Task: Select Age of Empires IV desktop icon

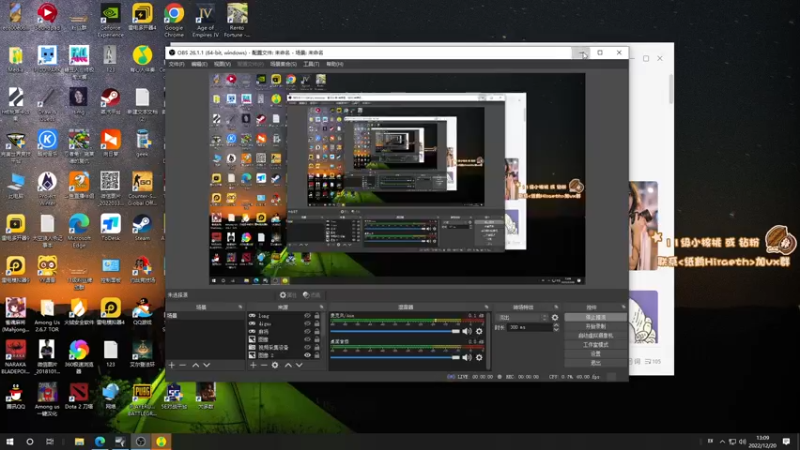Action: tap(205, 20)
